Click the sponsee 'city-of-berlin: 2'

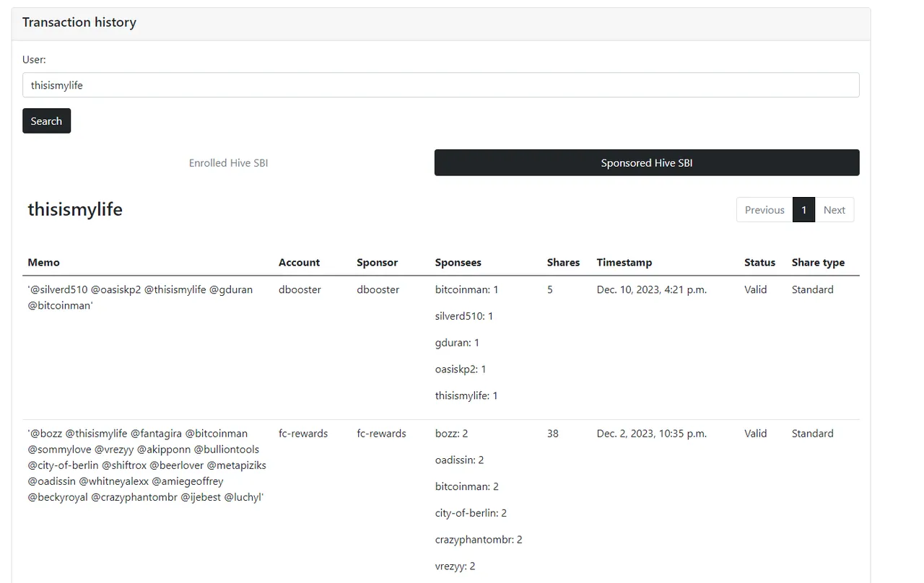pos(471,513)
